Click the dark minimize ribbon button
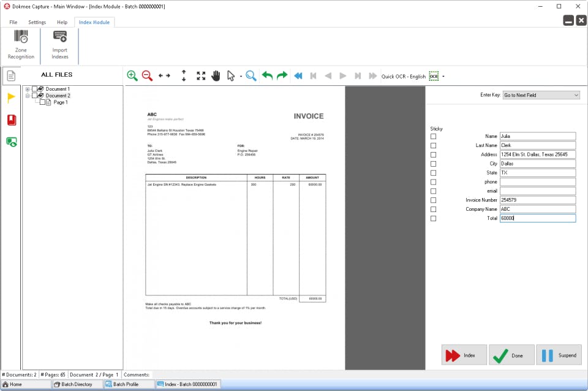The height and width of the screenshot is (391, 588). tap(568, 20)
